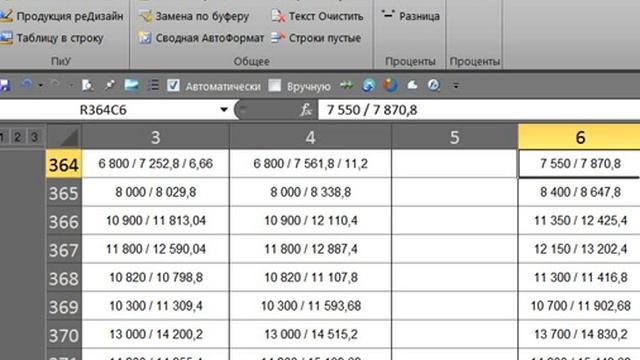This screenshot has height=360, width=640.
Task: Click cell with 6 800 / 7 561,8 / 11,2
Action: click(x=311, y=164)
